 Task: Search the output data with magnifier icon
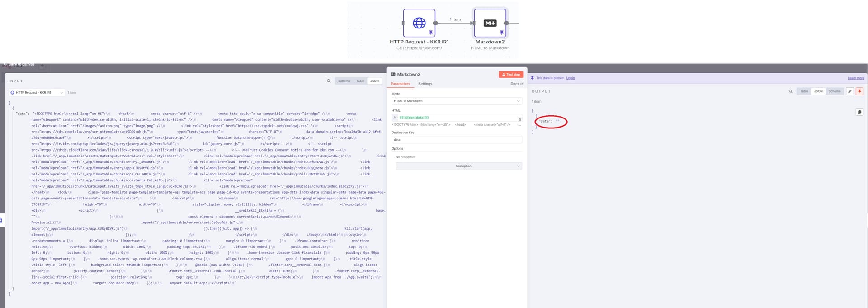pyautogui.click(x=790, y=91)
